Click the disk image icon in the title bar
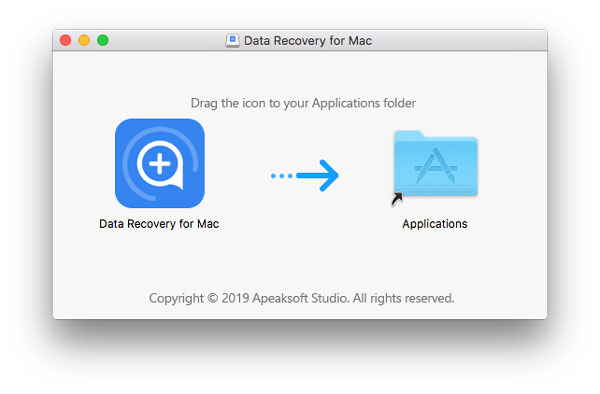The height and width of the screenshot is (394, 600). tap(232, 41)
